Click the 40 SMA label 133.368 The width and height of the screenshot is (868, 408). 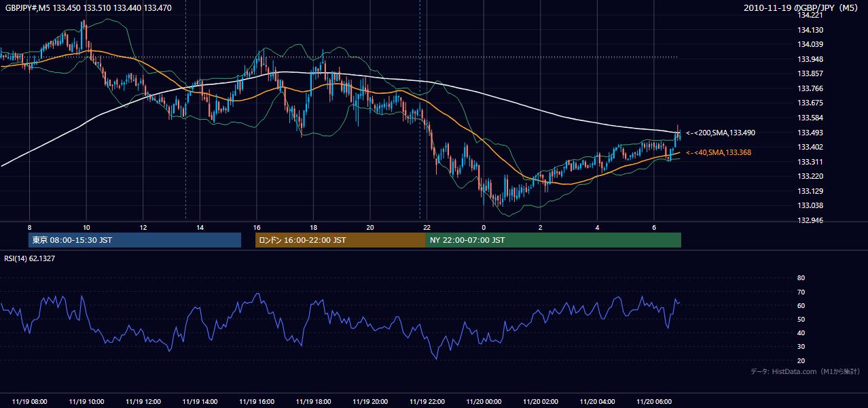(719, 153)
